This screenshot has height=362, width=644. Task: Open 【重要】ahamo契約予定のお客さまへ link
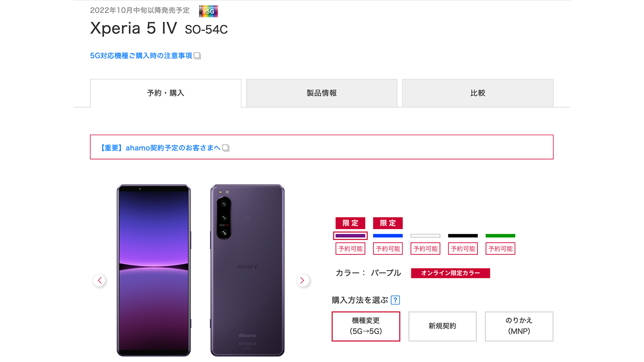160,148
